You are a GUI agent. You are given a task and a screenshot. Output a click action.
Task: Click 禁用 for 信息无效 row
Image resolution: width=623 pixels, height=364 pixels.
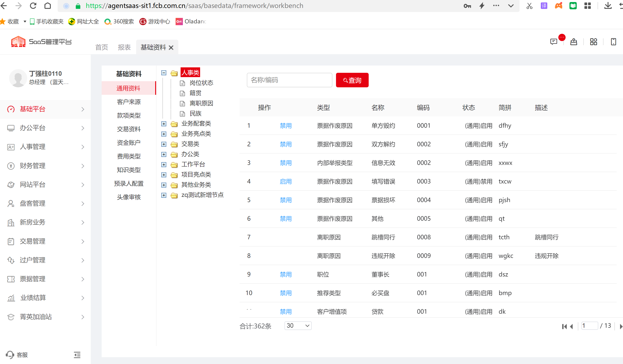pos(286,163)
